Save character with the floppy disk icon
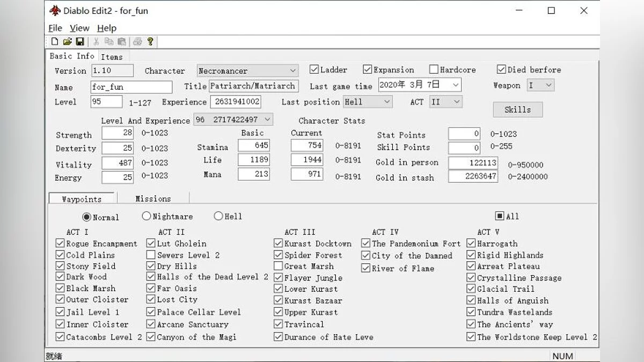Viewport: 644px width, 362px height. click(79, 41)
